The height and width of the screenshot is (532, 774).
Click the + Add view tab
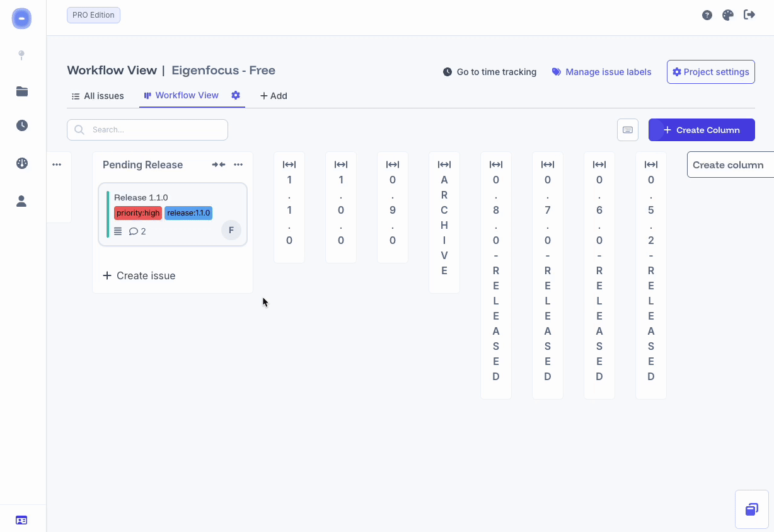pos(274,95)
